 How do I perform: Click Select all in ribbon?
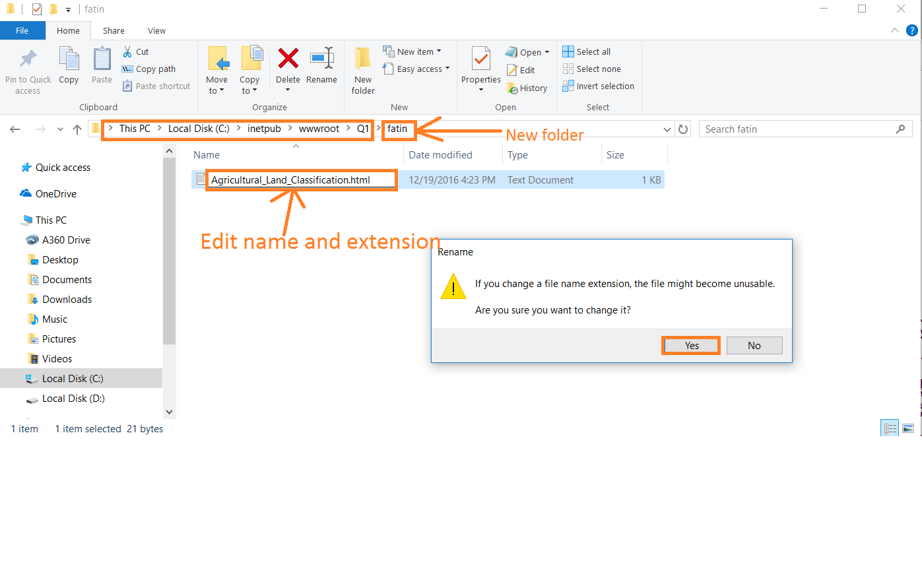586,51
